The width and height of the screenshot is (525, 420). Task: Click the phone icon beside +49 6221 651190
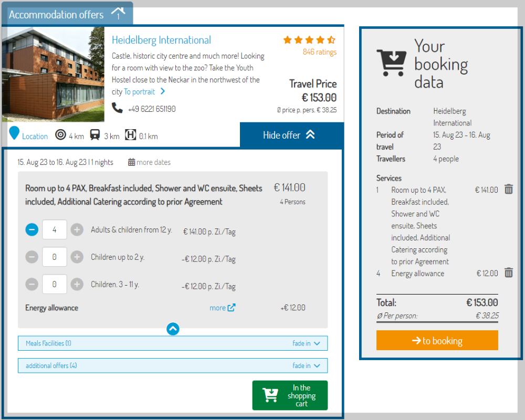click(117, 108)
